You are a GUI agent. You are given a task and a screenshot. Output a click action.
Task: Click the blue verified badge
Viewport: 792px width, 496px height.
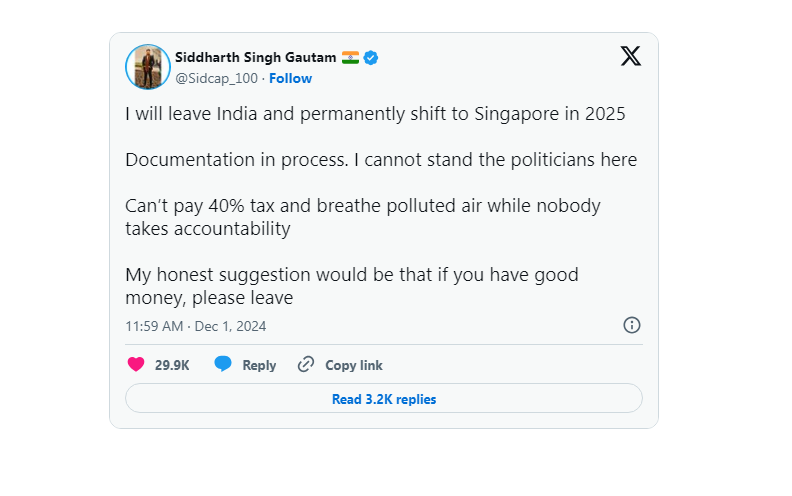(371, 58)
